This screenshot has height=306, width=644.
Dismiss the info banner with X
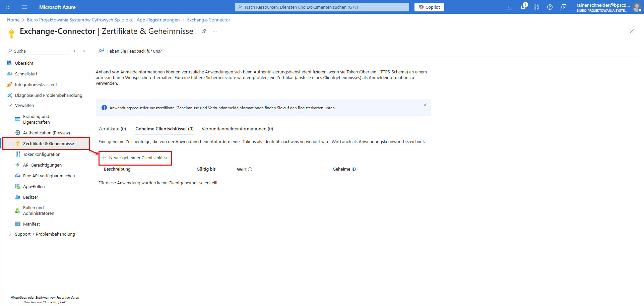point(425,105)
